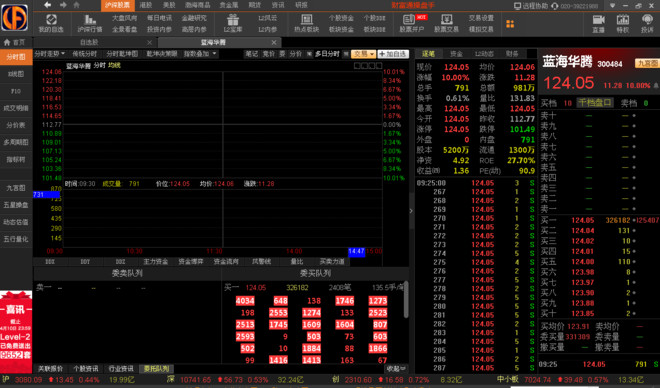Toggle the 多日分时 multi-day view
The image size is (660, 388).
(x=327, y=54)
